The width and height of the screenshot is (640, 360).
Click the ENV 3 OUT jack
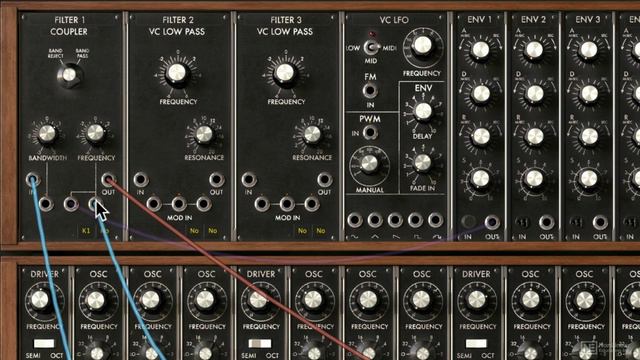coord(600,222)
